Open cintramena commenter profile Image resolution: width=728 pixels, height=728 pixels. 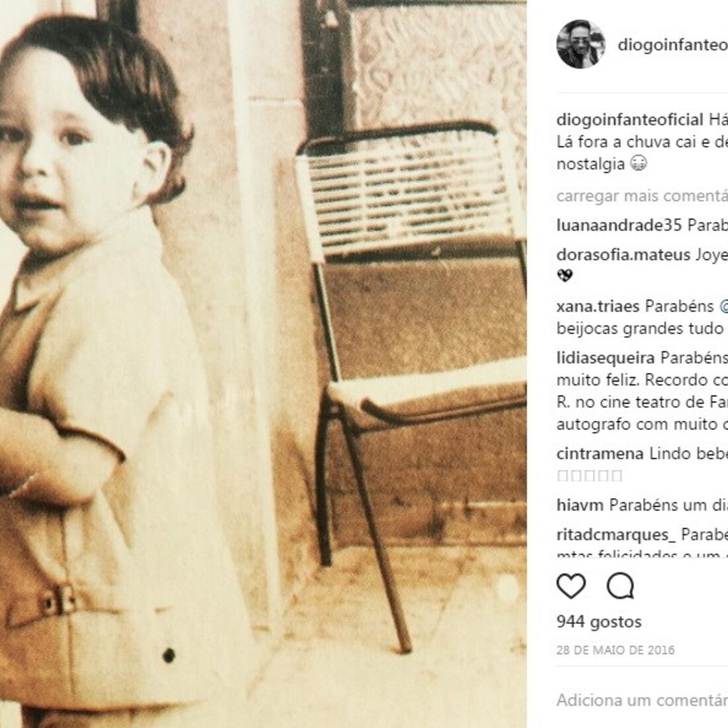pos(600,453)
